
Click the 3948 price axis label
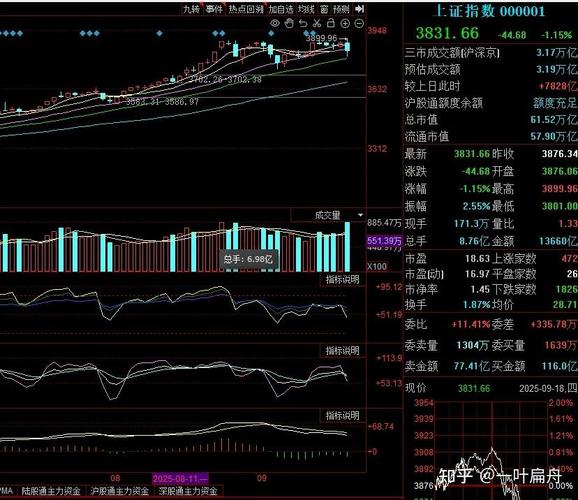tap(377, 30)
